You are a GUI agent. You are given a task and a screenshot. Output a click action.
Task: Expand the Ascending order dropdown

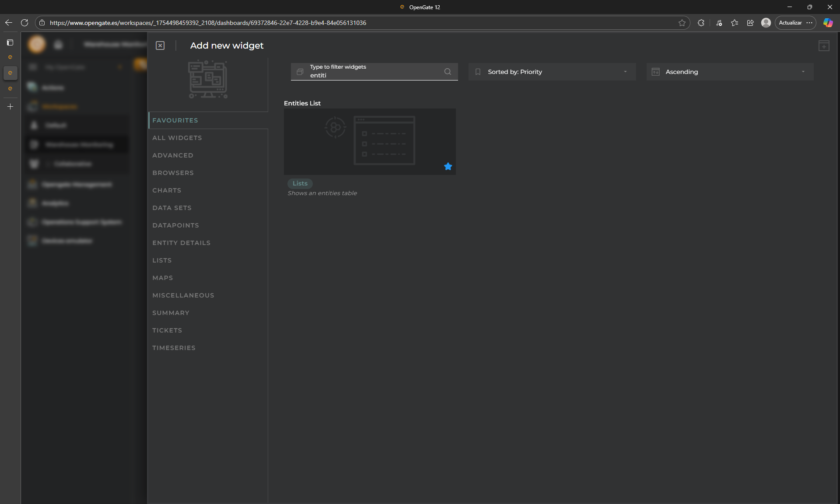730,72
